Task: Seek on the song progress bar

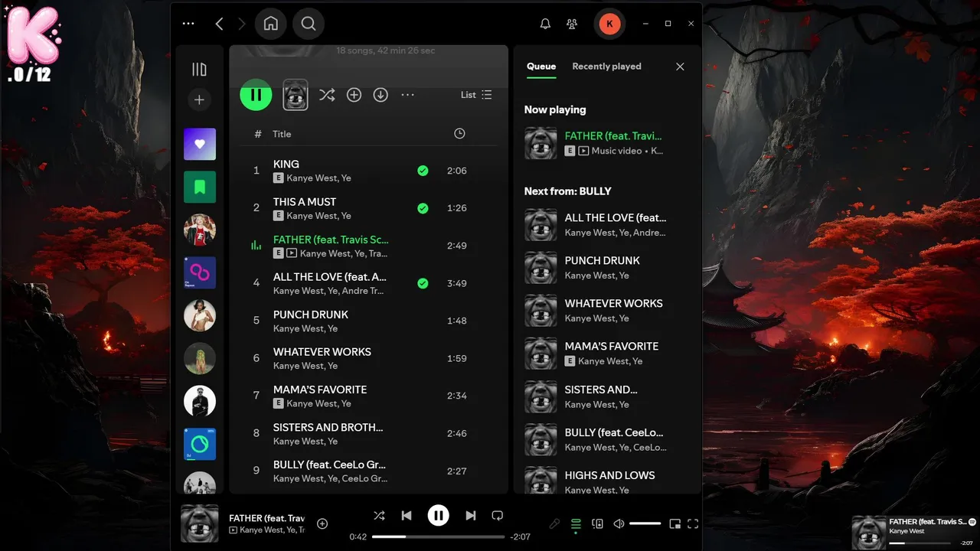Action: pos(439,537)
